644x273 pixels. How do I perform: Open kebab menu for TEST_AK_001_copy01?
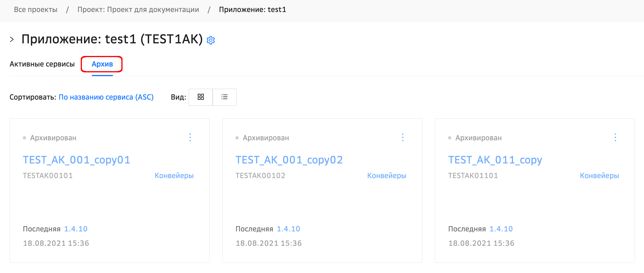pos(190,137)
